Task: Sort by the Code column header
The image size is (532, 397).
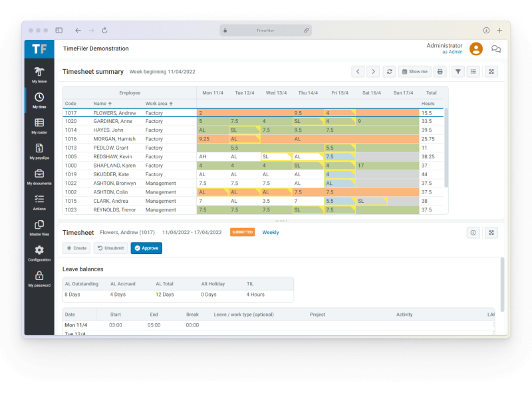Action: click(70, 104)
